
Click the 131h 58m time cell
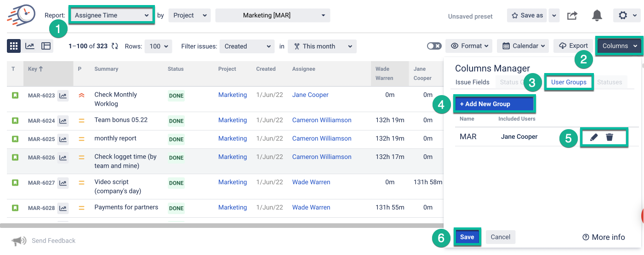pyautogui.click(x=428, y=182)
